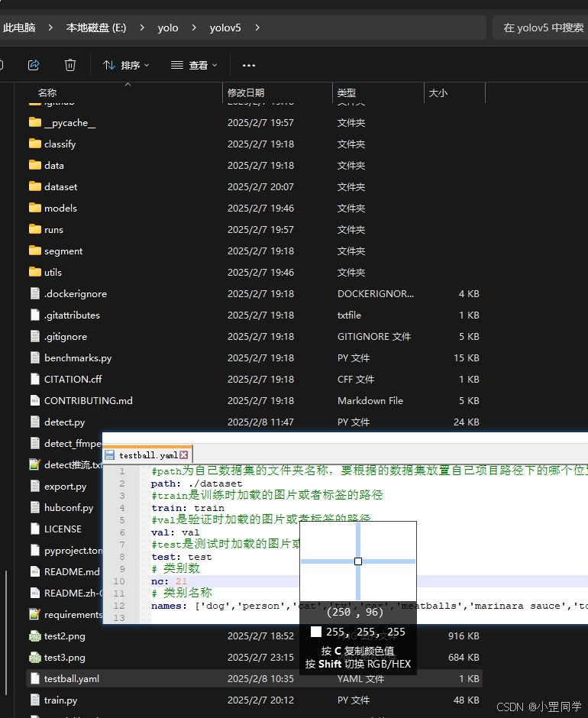Select the train.py file name

(60, 700)
